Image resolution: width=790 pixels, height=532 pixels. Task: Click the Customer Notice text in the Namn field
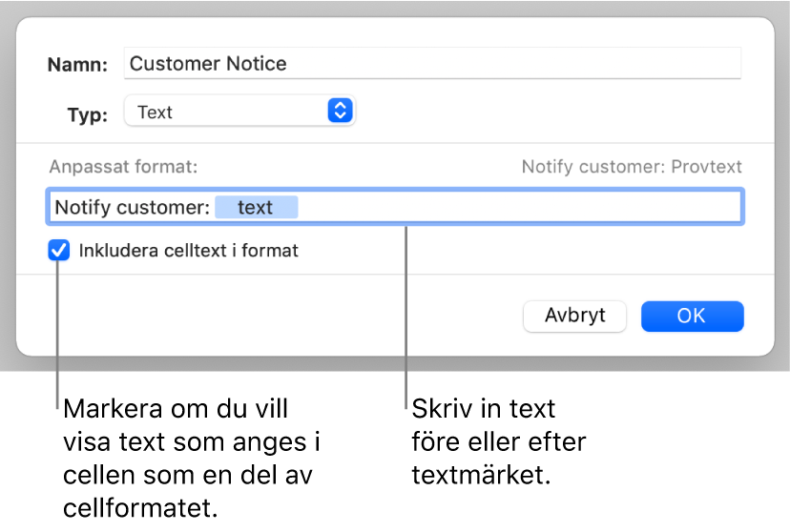tap(208, 64)
